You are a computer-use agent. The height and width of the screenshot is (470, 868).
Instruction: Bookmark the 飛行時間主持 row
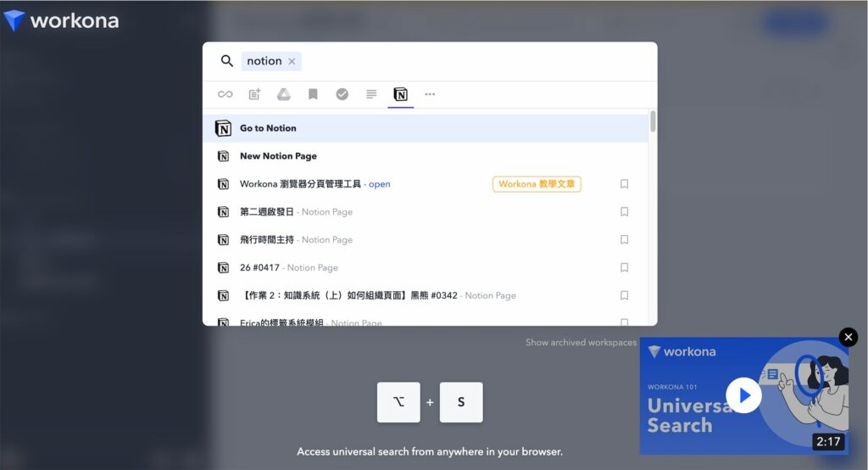tap(625, 239)
